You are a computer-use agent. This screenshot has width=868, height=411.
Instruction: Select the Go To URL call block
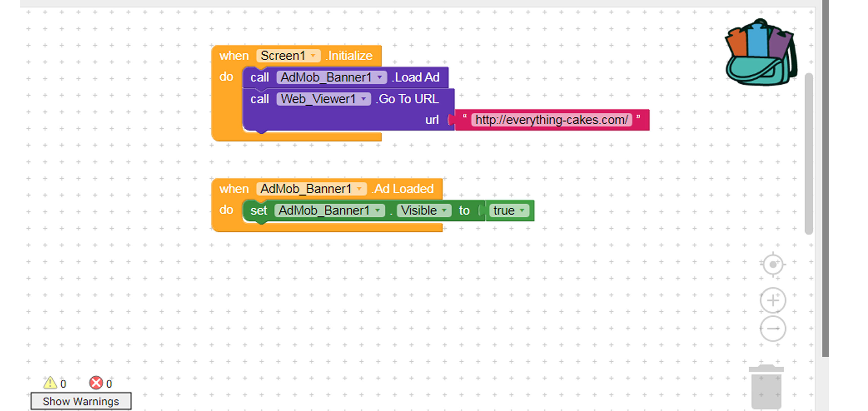coord(408,99)
